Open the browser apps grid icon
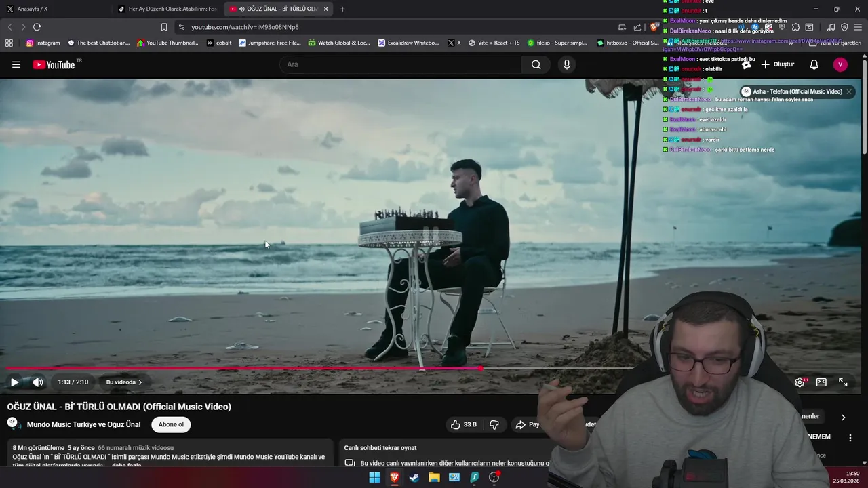 9,43
